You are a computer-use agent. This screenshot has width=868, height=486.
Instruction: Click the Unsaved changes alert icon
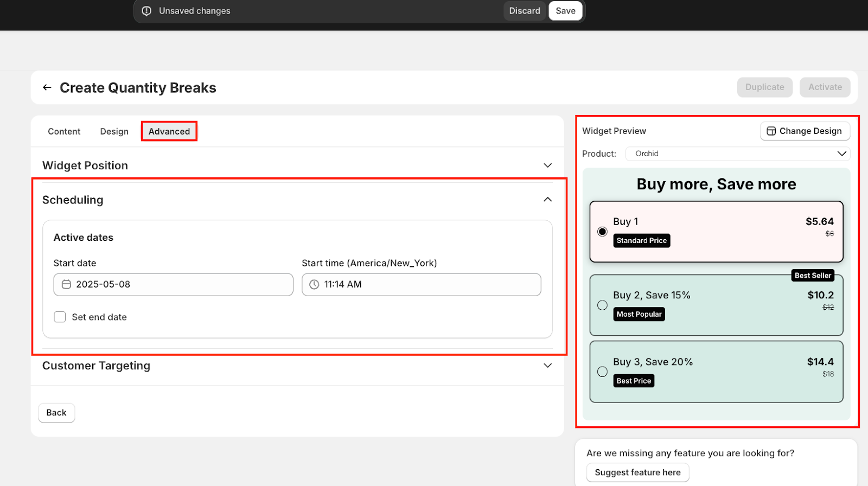click(x=146, y=11)
